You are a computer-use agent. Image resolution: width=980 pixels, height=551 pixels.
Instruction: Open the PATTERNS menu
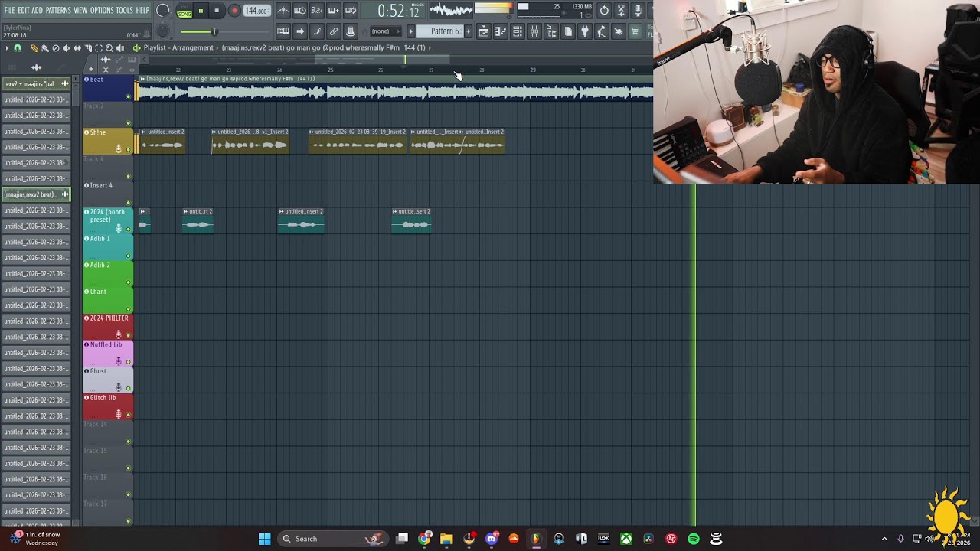(x=58, y=11)
